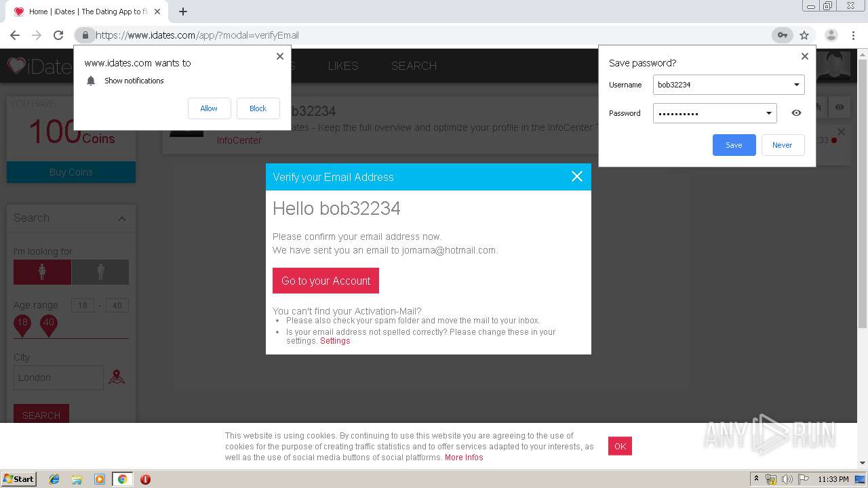Expand the Username dropdown in Save password

tap(796, 85)
